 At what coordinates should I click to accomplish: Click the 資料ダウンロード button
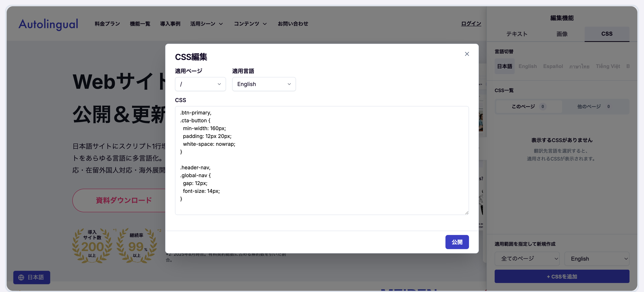(119, 200)
